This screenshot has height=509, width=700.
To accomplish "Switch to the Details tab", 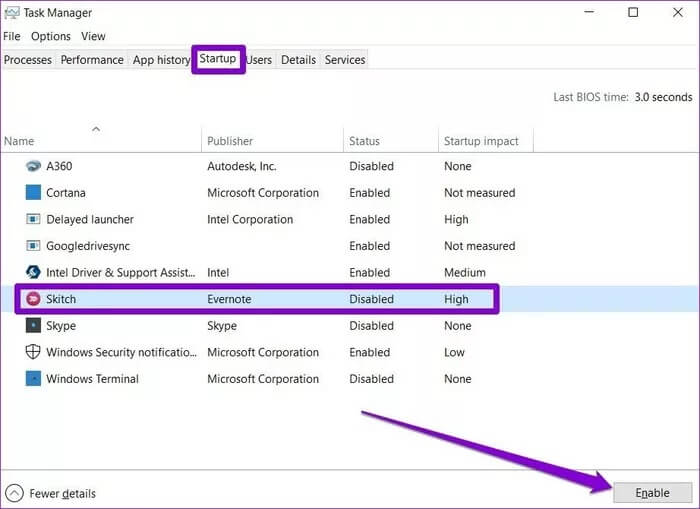I will [299, 60].
